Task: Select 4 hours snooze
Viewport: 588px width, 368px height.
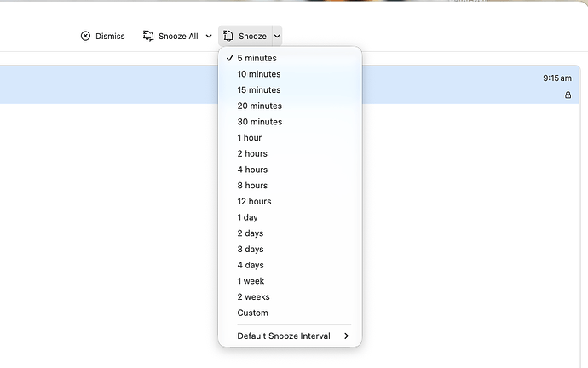Action: point(290,170)
